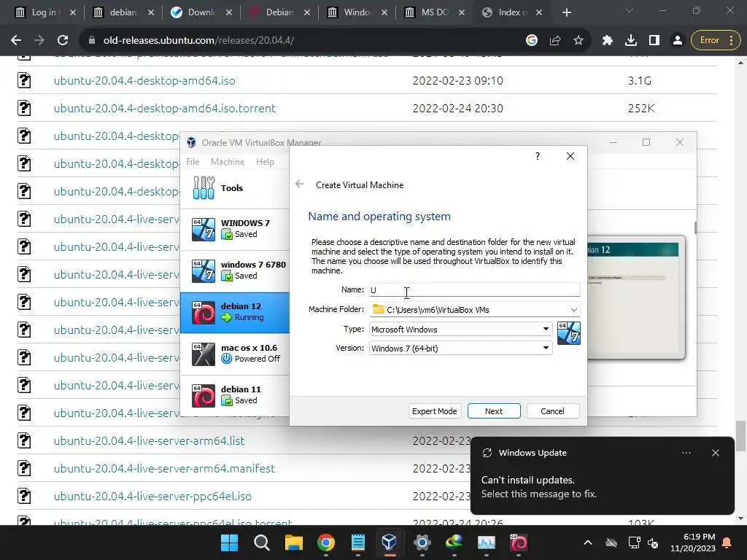747x560 pixels.
Task: Open the taskbar clock and date
Action: coord(693,542)
